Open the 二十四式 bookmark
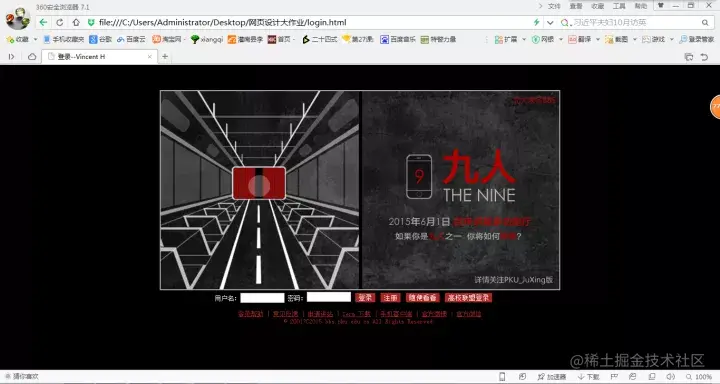The image size is (720, 384). [x=320, y=40]
